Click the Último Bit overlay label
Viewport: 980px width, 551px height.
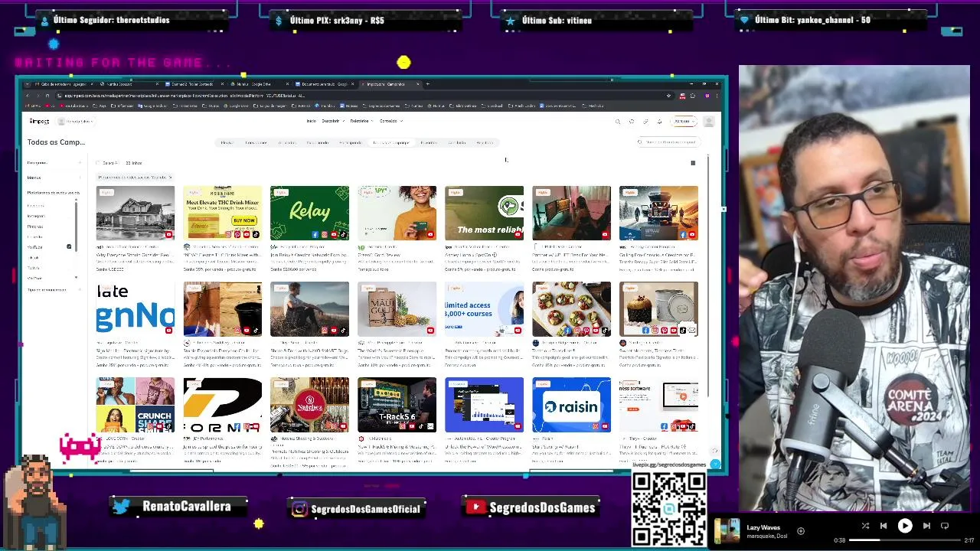(x=812, y=20)
